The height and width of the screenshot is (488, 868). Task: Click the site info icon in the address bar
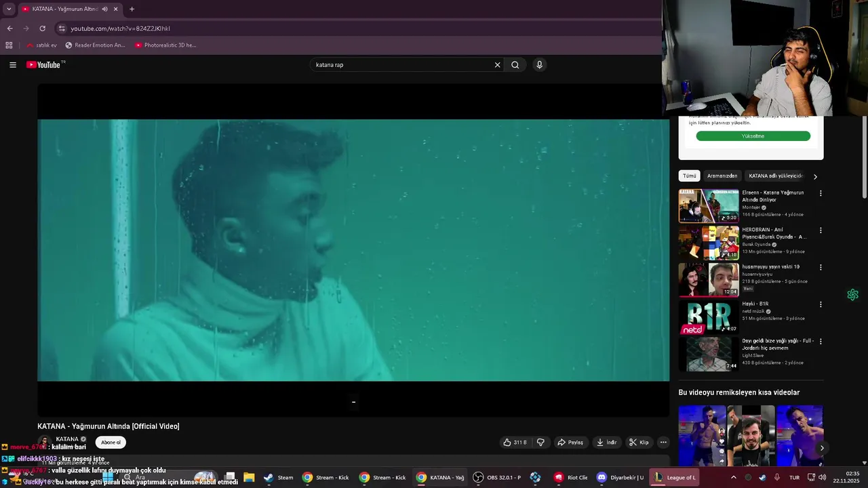(x=62, y=28)
